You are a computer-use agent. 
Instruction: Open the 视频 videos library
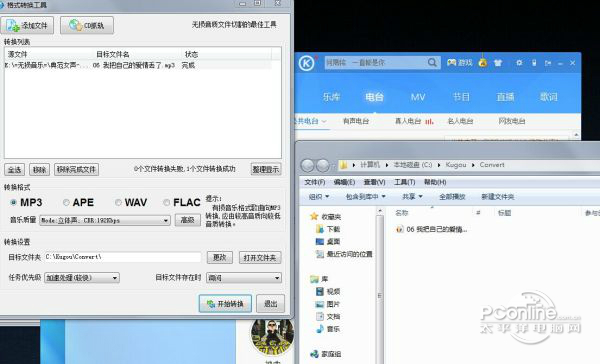(x=328, y=291)
